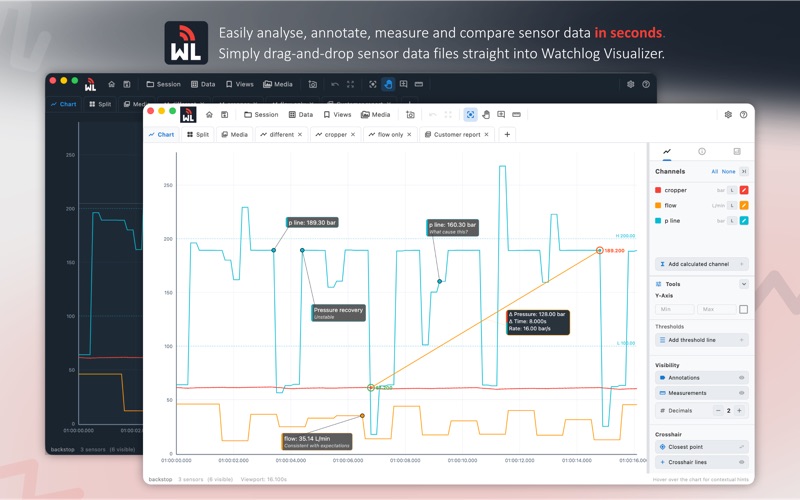Open the Views menu in front window

[337, 115]
